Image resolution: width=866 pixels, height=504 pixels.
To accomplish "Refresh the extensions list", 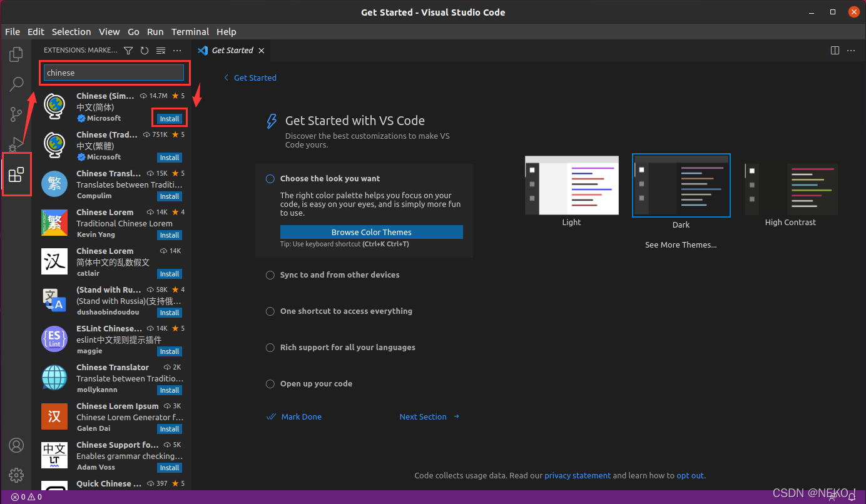I will [145, 50].
